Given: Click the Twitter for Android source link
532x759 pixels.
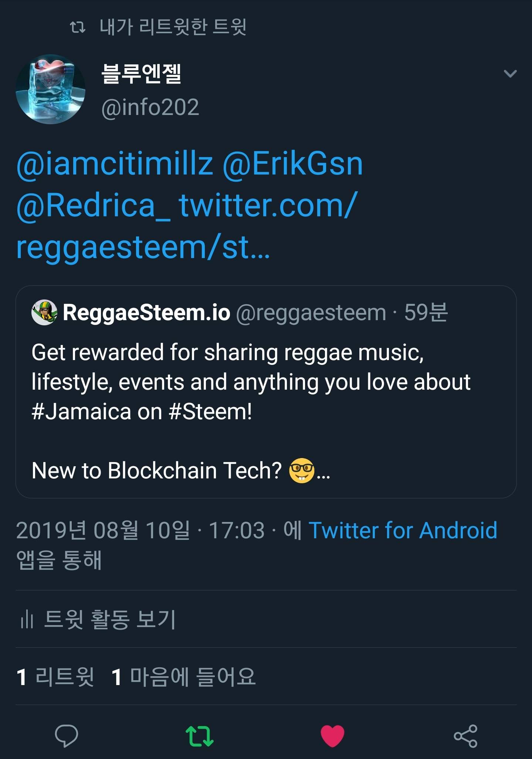Looking at the screenshot, I should tap(403, 530).
